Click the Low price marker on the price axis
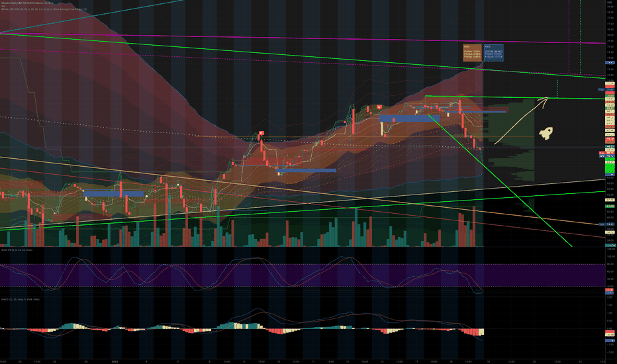 [x=602, y=224]
